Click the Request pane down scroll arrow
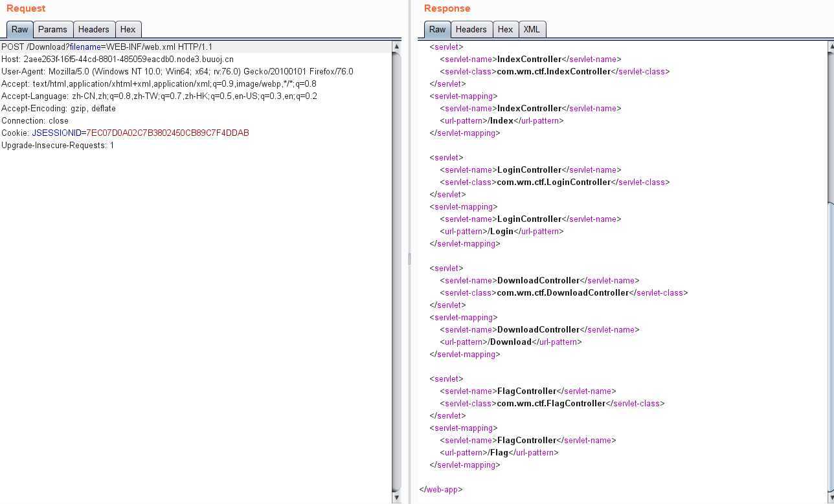The image size is (834, 504). (396, 498)
